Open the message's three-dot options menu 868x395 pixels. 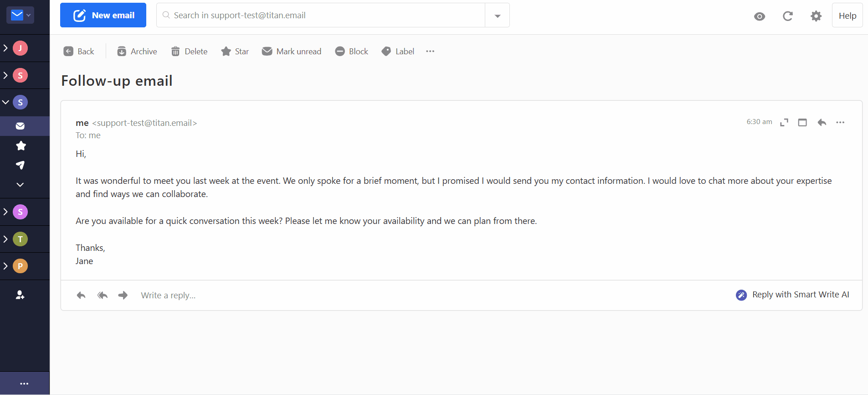[x=840, y=122]
